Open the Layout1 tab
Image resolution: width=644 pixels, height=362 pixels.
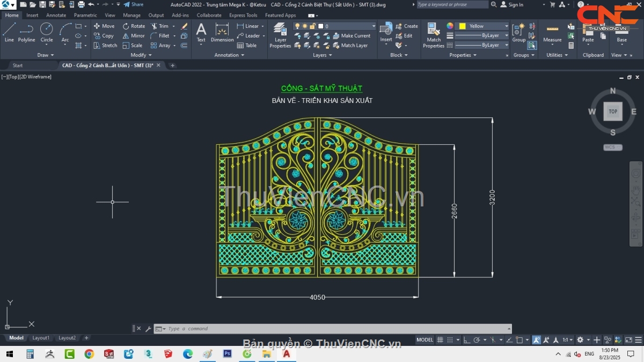41,338
